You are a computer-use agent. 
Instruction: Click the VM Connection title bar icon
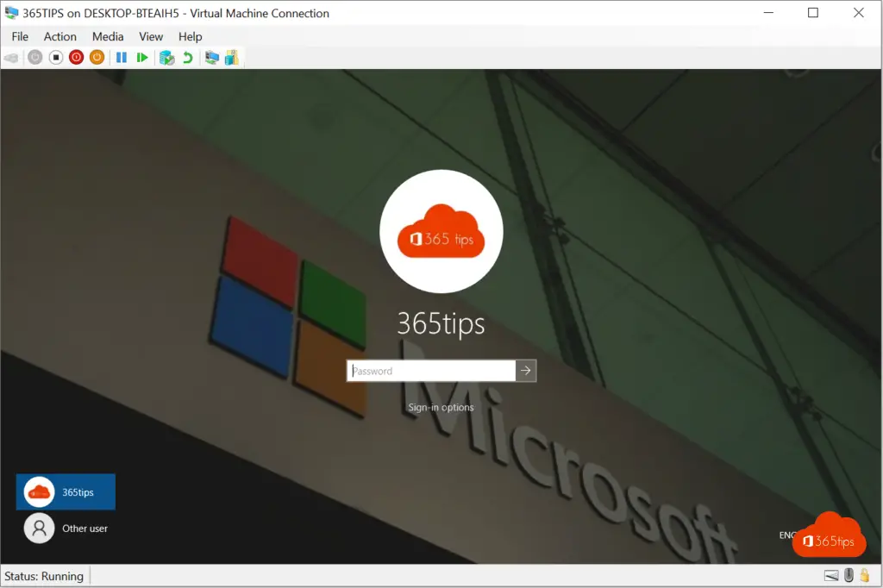pos(11,12)
